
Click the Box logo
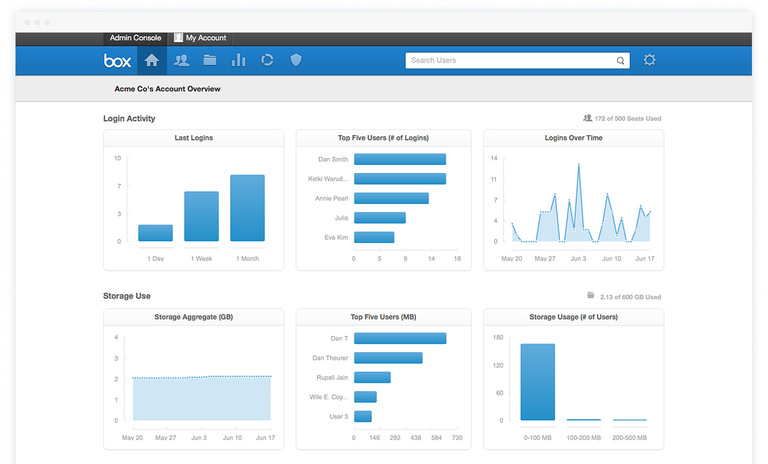[117, 60]
